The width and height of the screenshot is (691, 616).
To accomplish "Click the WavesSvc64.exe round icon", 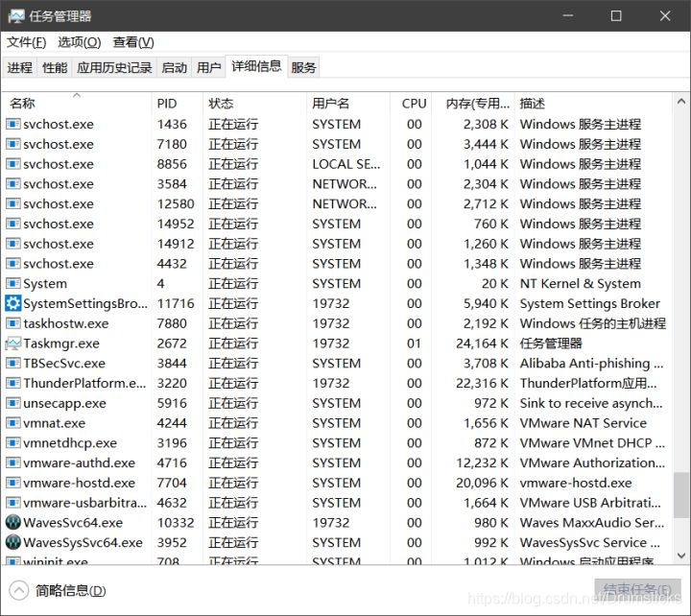I will tap(13, 523).
